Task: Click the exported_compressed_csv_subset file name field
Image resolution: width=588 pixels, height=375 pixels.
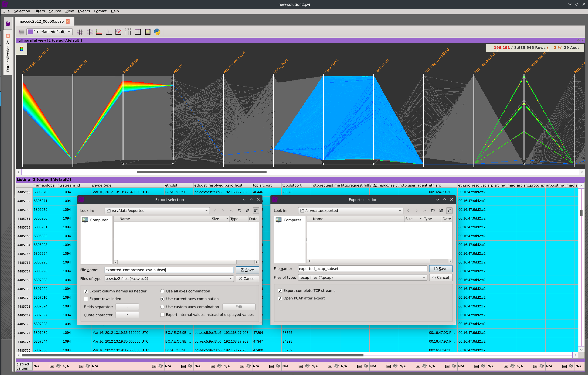Action: coord(169,270)
